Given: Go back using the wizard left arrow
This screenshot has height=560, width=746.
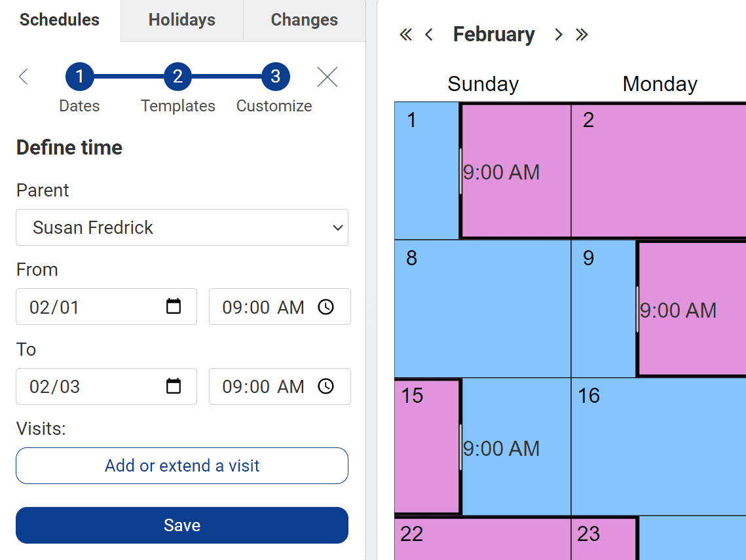Looking at the screenshot, I should pyautogui.click(x=24, y=77).
